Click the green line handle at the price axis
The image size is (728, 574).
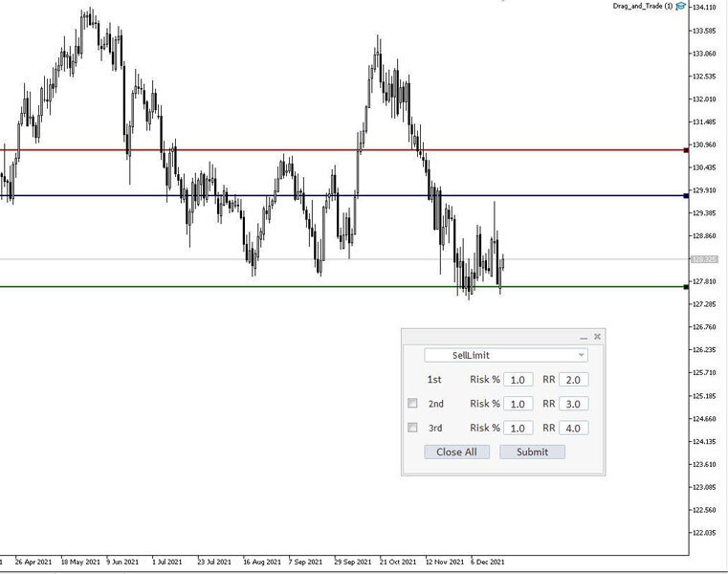(x=686, y=287)
